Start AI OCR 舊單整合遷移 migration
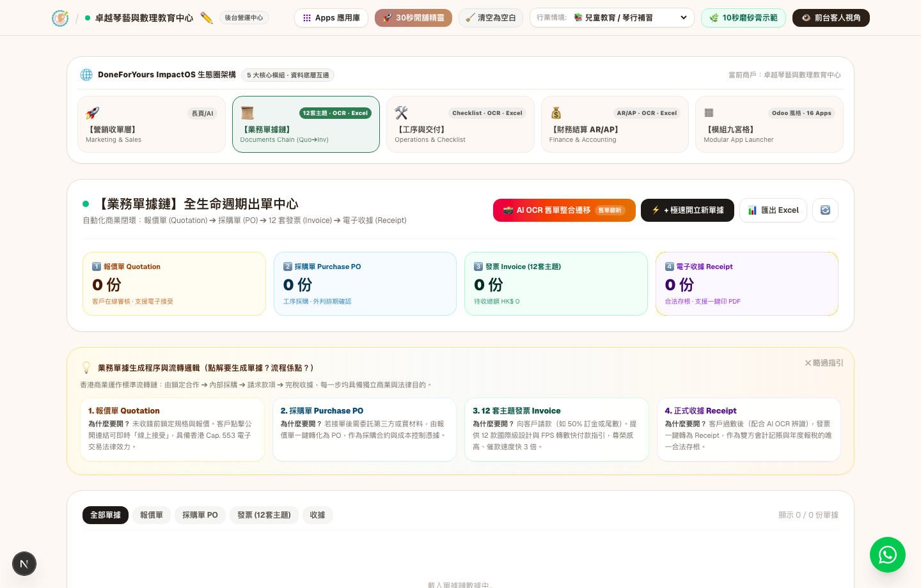Screen dimensions: 921x588 (564, 210)
